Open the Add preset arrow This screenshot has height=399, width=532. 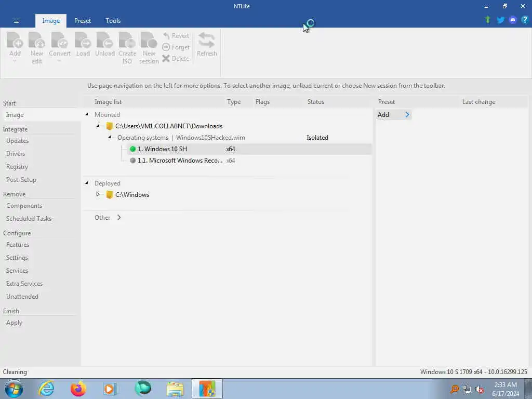(x=407, y=115)
